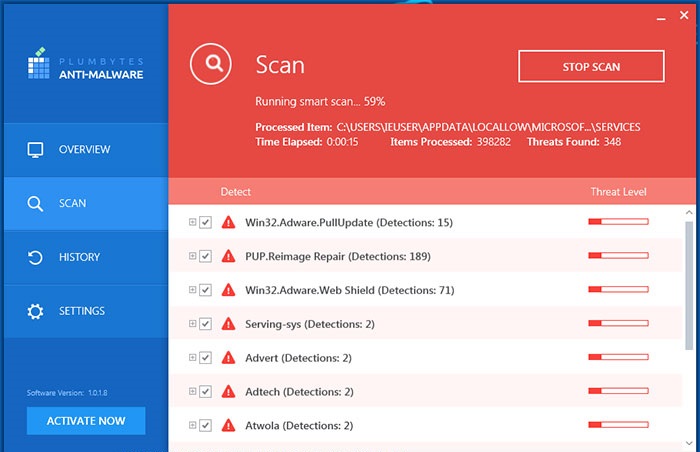Toggle the Serving-sys detection checkbox
700x452 pixels.
point(206,324)
